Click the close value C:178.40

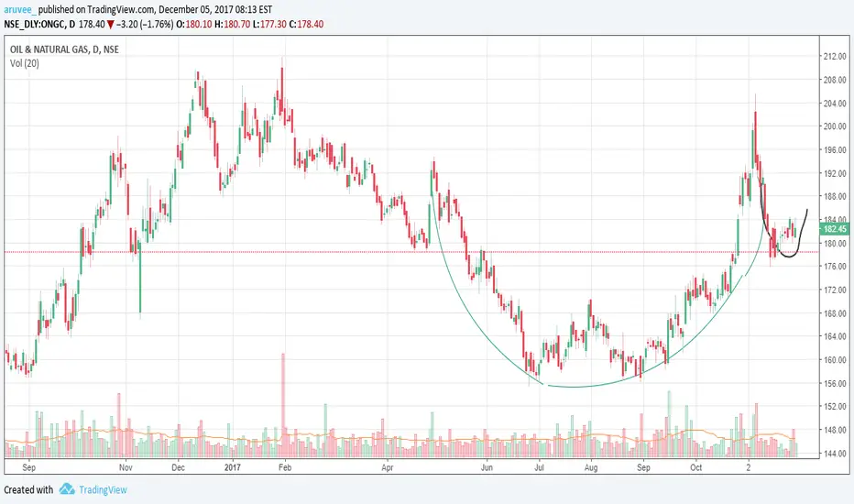point(306,24)
